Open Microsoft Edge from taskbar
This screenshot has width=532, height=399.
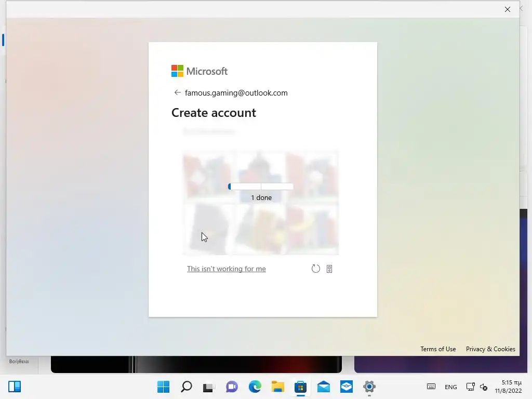(x=255, y=387)
